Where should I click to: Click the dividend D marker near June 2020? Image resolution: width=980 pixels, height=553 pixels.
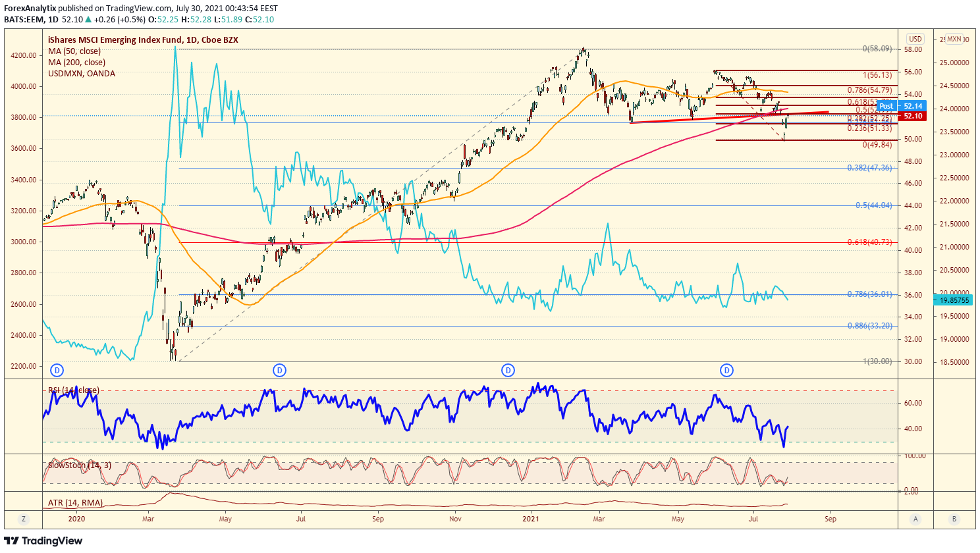point(280,371)
